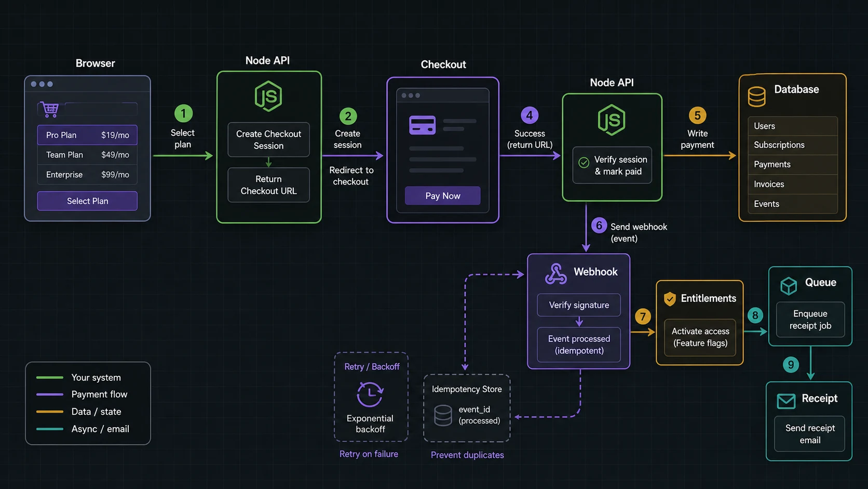This screenshot has height=489, width=868.
Task: Click the 'Browser' heading
Action: (95, 63)
